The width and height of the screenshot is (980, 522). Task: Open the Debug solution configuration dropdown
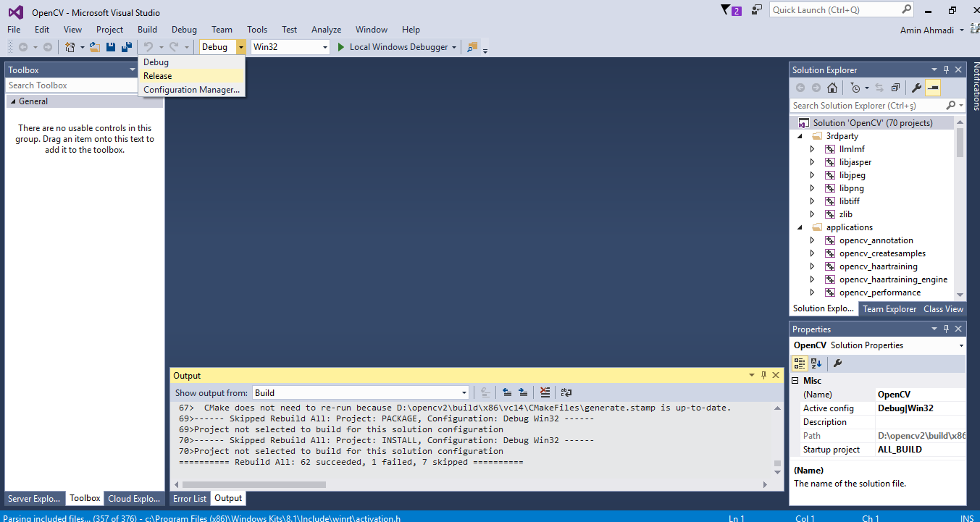coord(240,47)
